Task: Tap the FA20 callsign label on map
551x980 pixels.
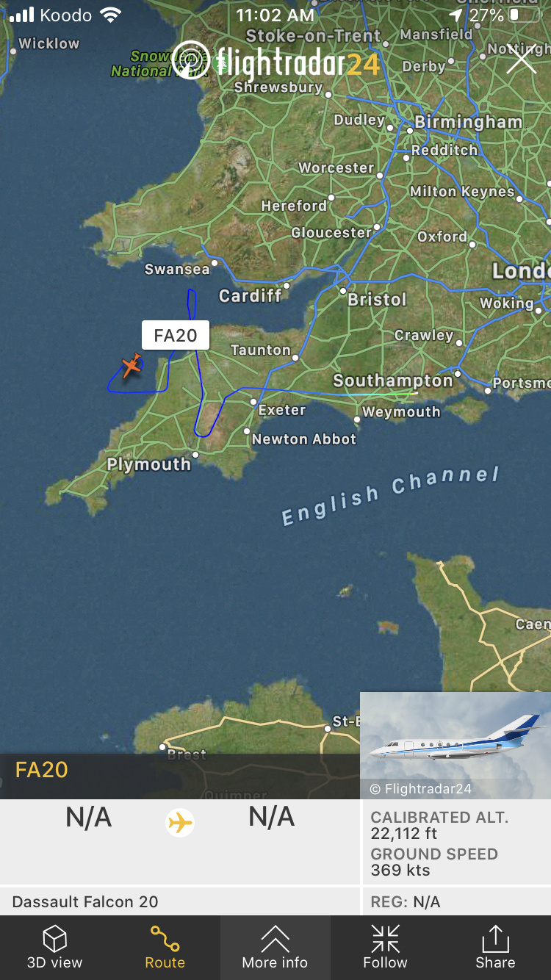Action: click(176, 336)
